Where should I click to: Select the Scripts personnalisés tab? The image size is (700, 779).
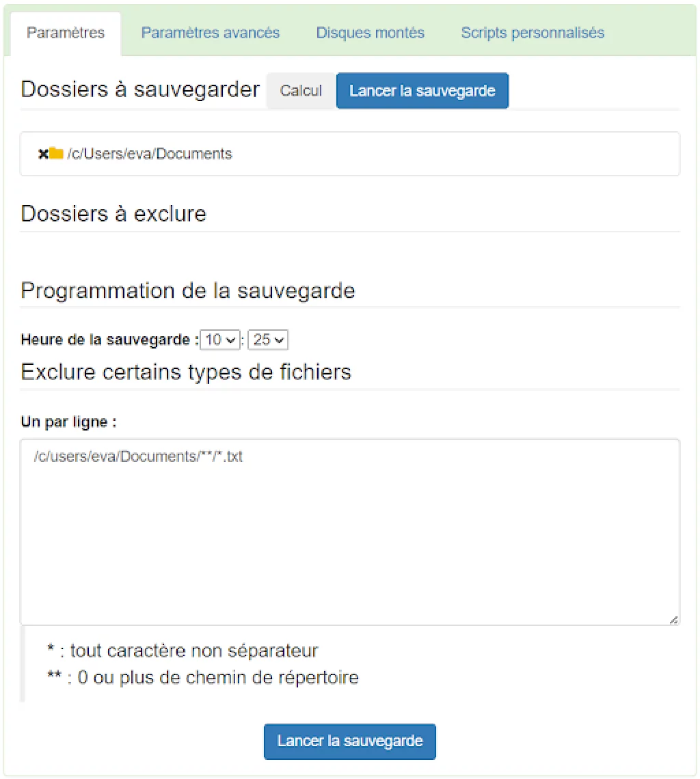(x=533, y=33)
